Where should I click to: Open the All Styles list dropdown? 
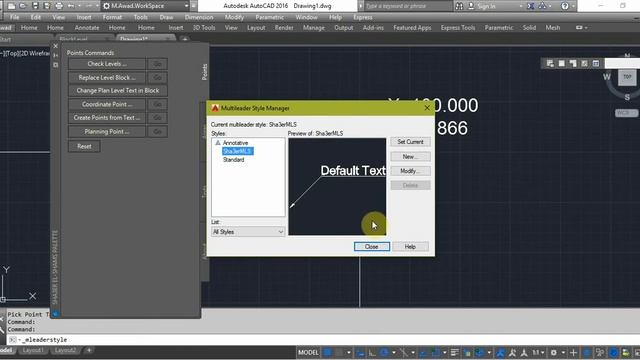coord(248,232)
